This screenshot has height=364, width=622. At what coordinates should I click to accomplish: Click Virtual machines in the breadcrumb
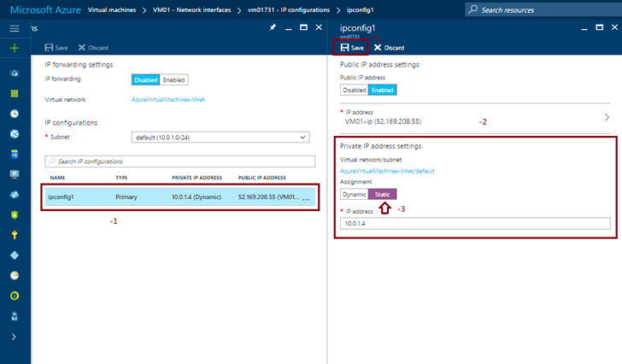[x=112, y=10]
